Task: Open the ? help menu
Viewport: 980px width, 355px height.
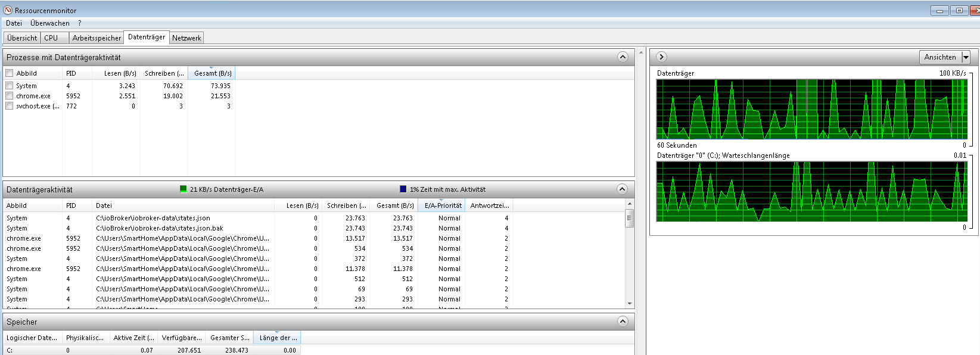Action: 80,23
